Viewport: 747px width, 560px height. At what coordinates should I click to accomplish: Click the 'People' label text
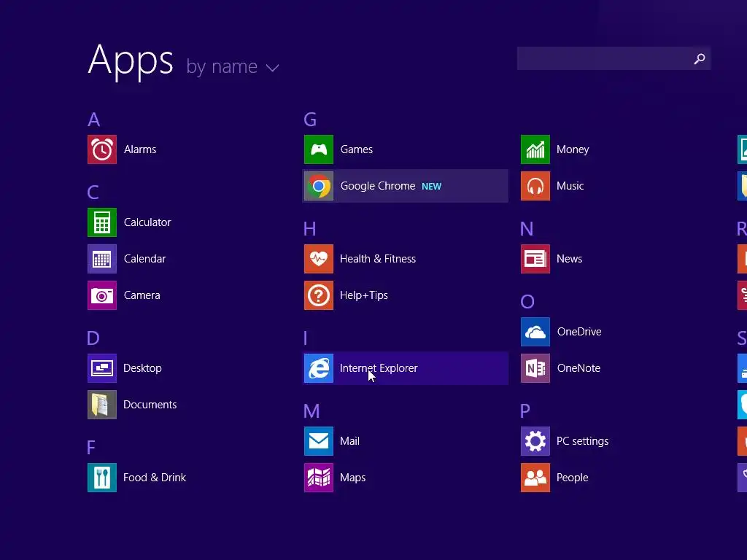coord(572,478)
